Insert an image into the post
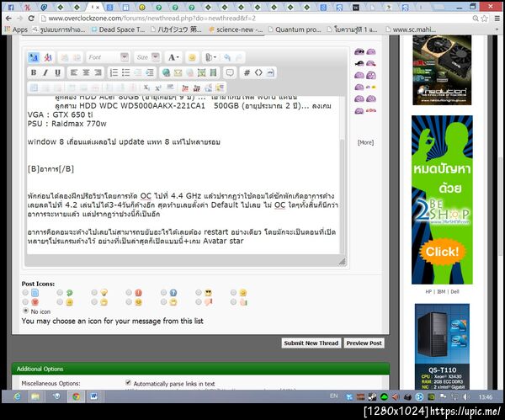This screenshot has width=505, height=420. 202,72
